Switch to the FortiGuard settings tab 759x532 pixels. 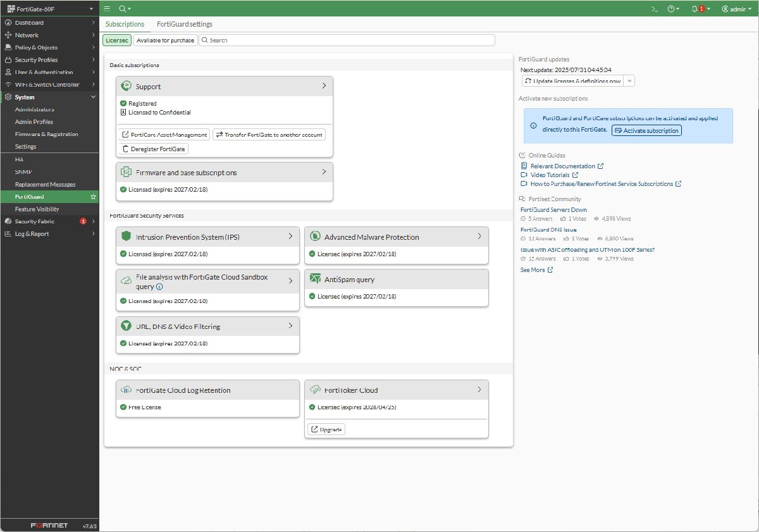184,24
